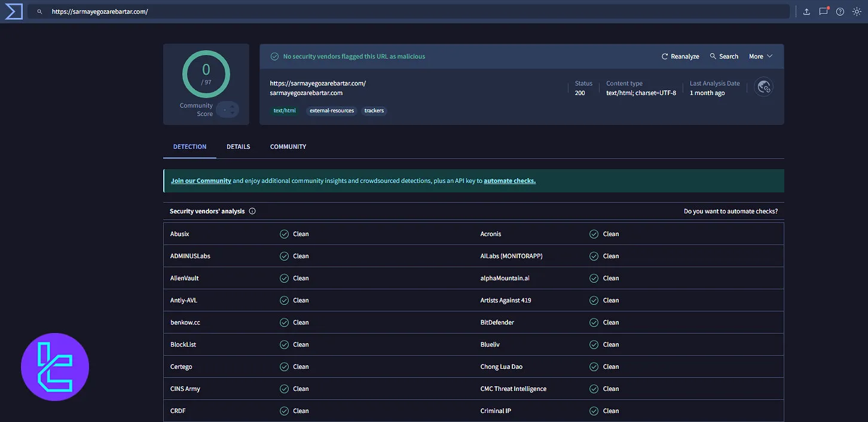The image size is (868, 422).
Task: Click the VirusTotal logo in the top-left corner
Action: [13, 11]
